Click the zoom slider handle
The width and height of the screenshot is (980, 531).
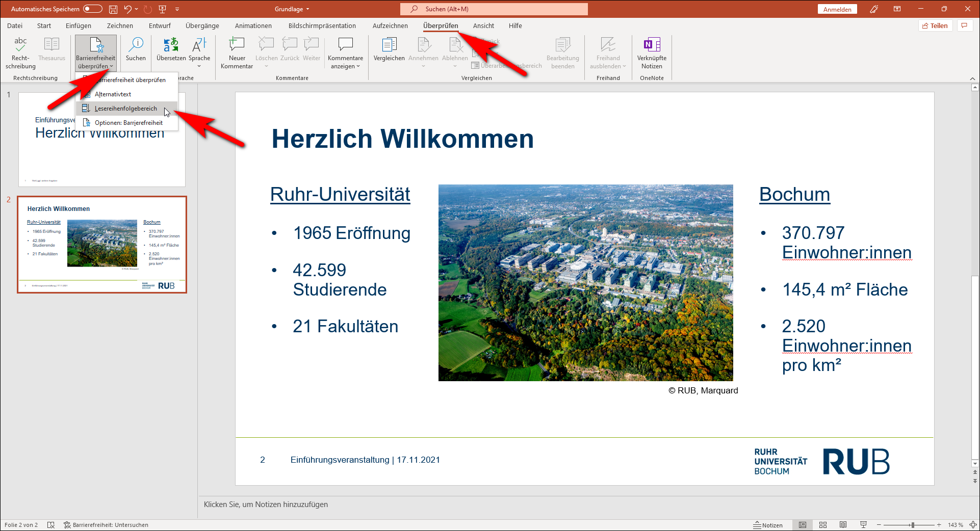coord(913,525)
